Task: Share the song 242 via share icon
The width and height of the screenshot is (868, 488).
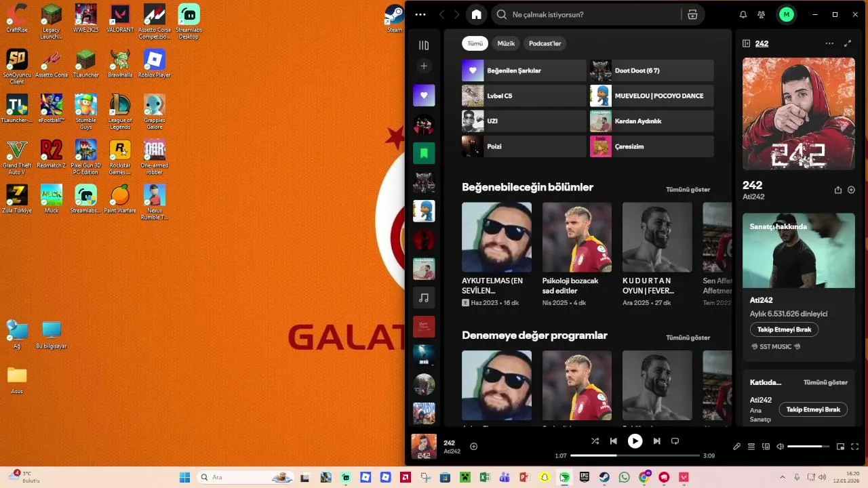Action: pyautogui.click(x=838, y=190)
